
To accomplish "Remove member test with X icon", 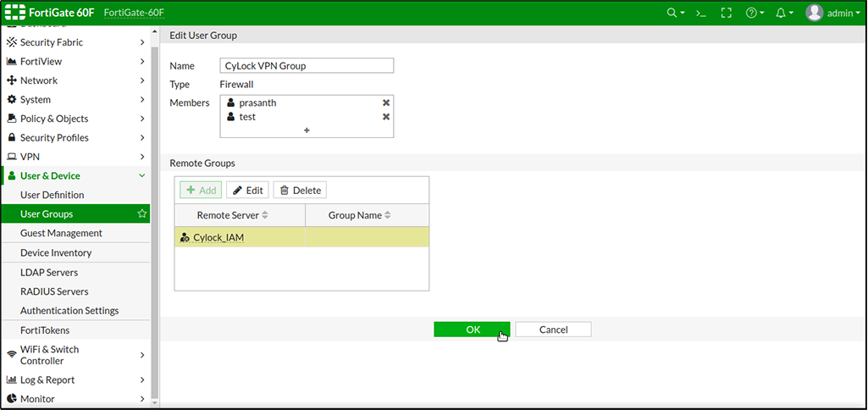I will [x=386, y=117].
